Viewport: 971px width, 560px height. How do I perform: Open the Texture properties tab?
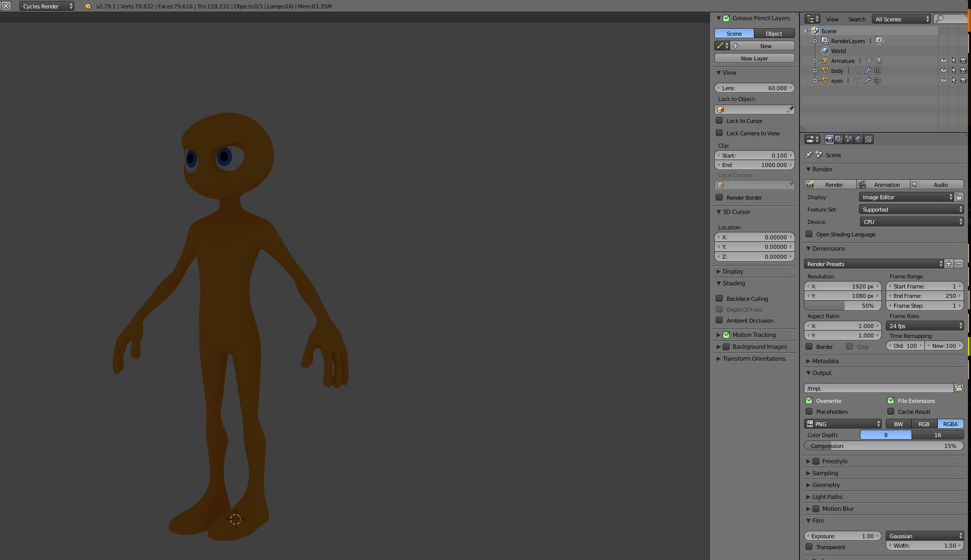coord(868,139)
